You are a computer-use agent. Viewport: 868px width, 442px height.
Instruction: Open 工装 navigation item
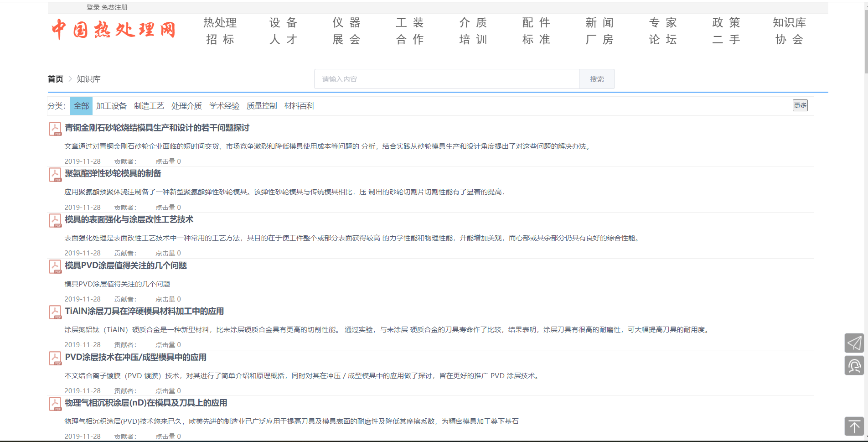point(410,22)
